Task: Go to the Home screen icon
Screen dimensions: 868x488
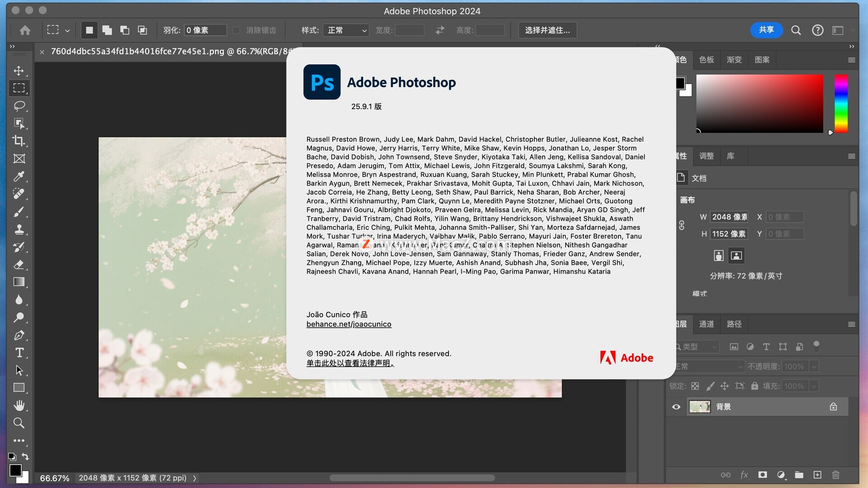Action: [x=25, y=30]
